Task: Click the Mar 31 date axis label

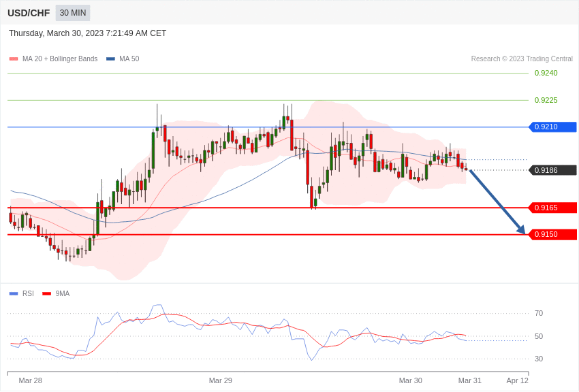Action: 470,380
